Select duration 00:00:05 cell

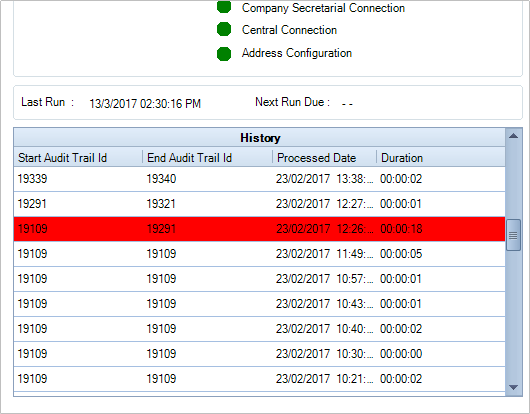click(x=401, y=254)
